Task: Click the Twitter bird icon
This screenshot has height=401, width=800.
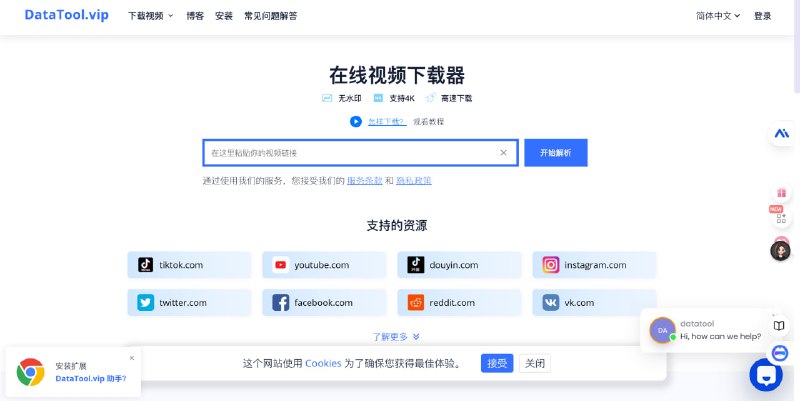Action: pyautogui.click(x=146, y=302)
